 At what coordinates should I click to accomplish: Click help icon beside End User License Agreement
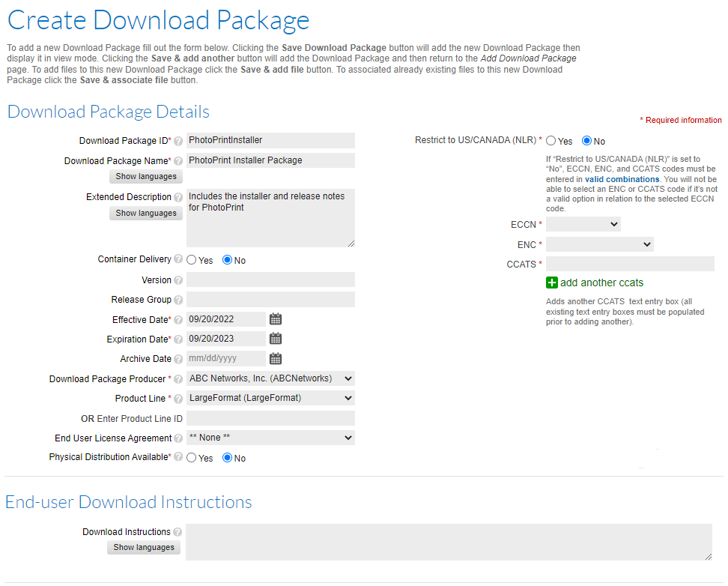tap(178, 438)
